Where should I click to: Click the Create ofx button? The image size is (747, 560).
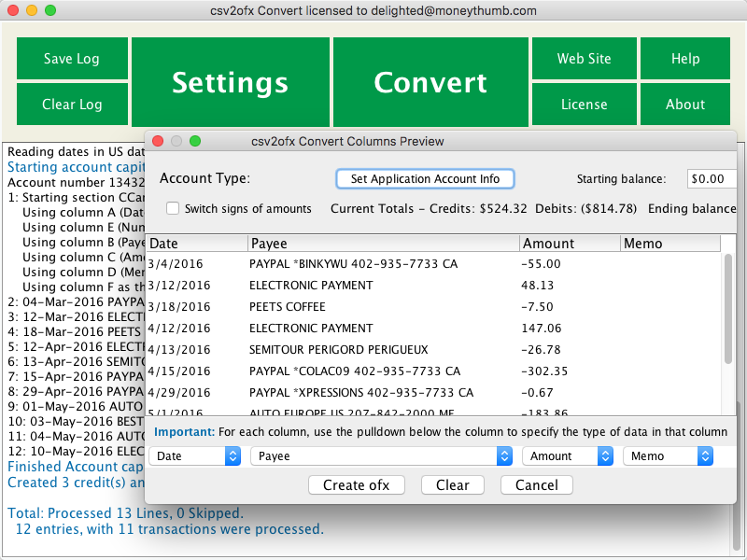click(x=356, y=485)
